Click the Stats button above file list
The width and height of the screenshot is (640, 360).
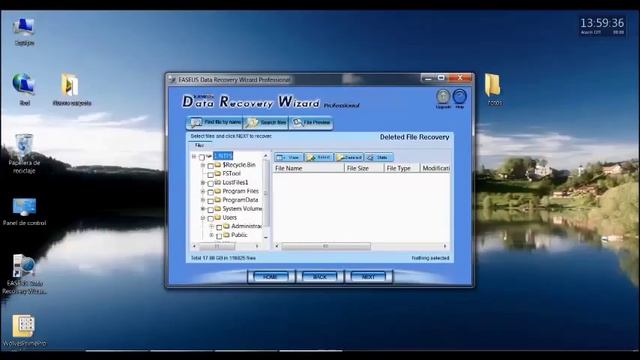point(379,157)
